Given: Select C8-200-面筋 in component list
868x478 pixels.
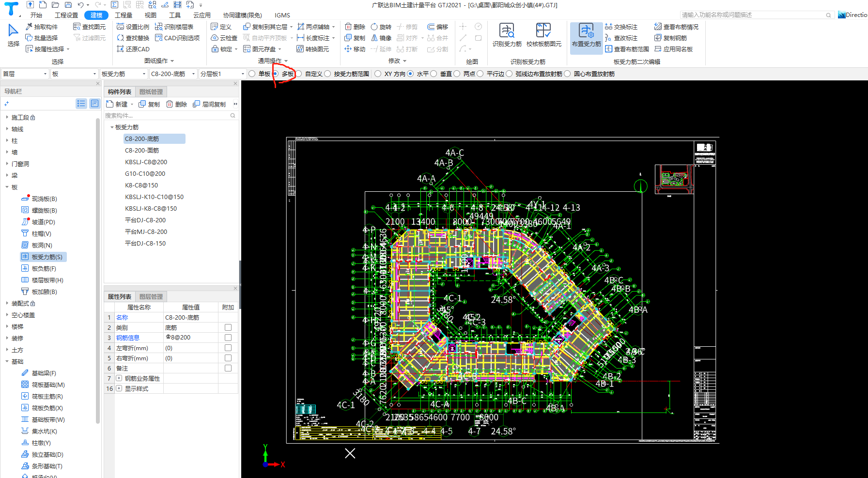Looking at the screenshot, I should 142,150.
